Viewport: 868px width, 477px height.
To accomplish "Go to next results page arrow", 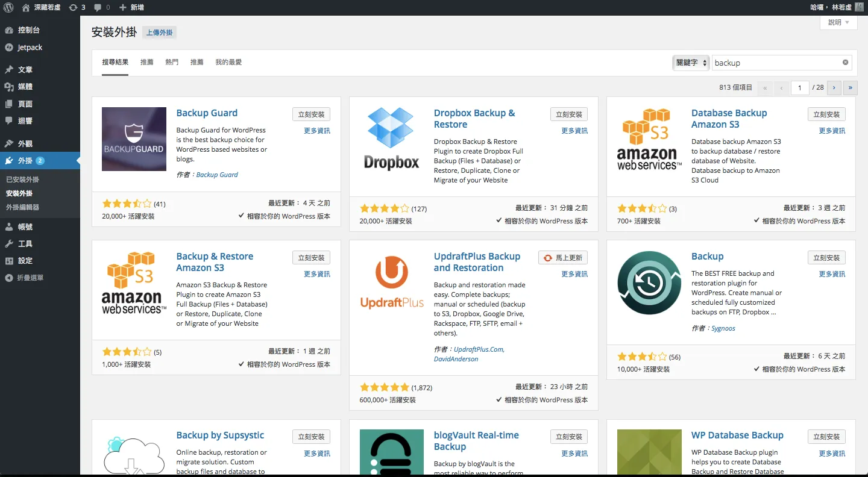I will (x=834, y=87).
